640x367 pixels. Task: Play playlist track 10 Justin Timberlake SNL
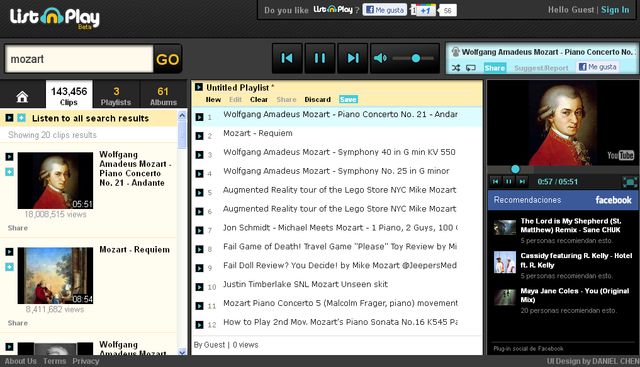(199, 287)
